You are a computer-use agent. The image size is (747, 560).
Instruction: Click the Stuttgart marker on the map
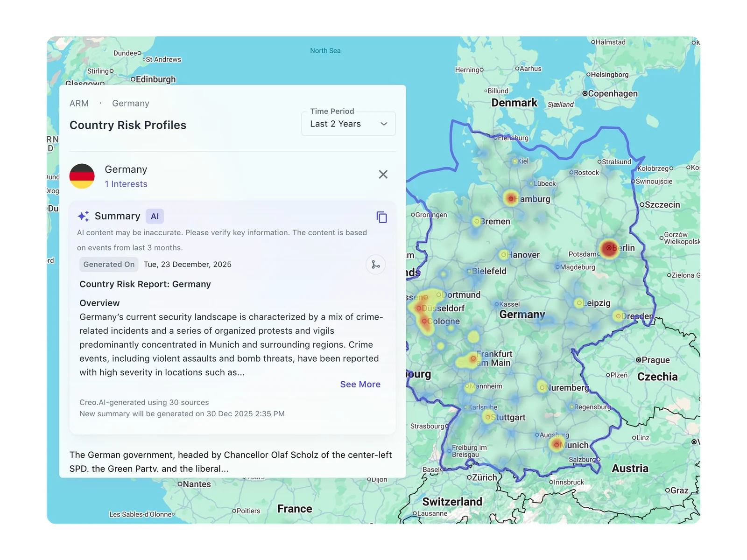click(x=488, y=417)
